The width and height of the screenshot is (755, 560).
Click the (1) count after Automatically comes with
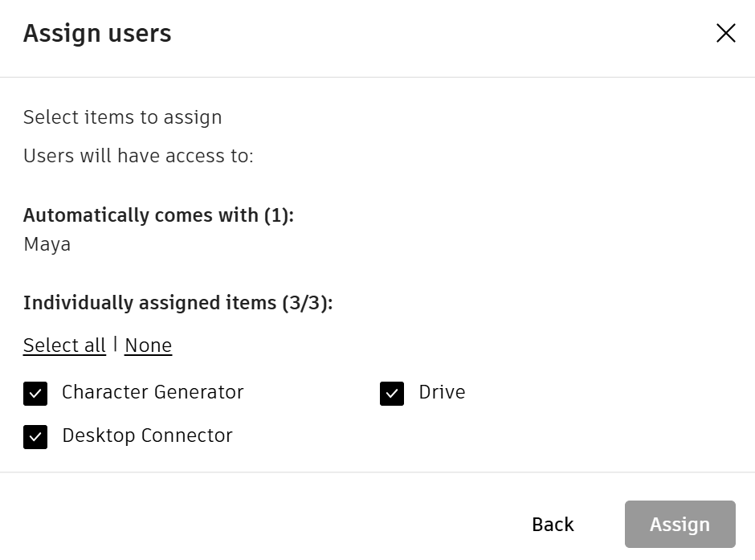pos(276,215)
